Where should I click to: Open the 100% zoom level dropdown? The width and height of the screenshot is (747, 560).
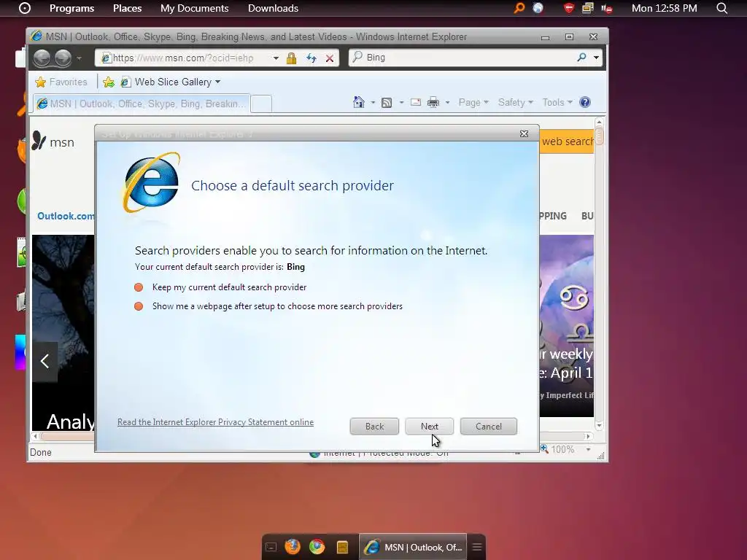coord(589,449)
